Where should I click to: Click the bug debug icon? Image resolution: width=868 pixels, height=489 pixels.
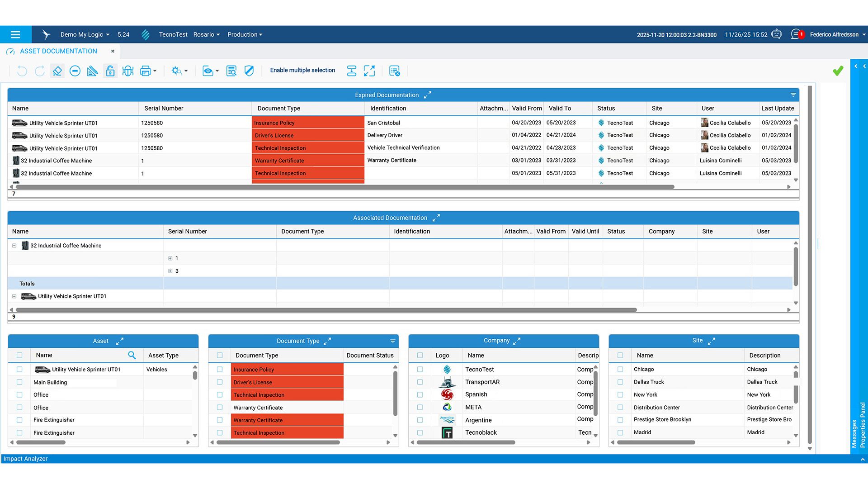pyautogui.click(x=128, y=71)
